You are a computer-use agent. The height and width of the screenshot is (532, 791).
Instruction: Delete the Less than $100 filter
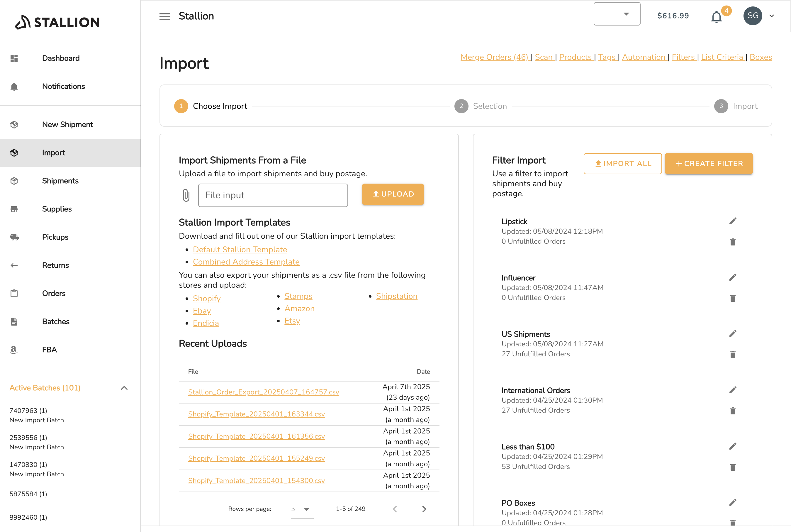733,467
